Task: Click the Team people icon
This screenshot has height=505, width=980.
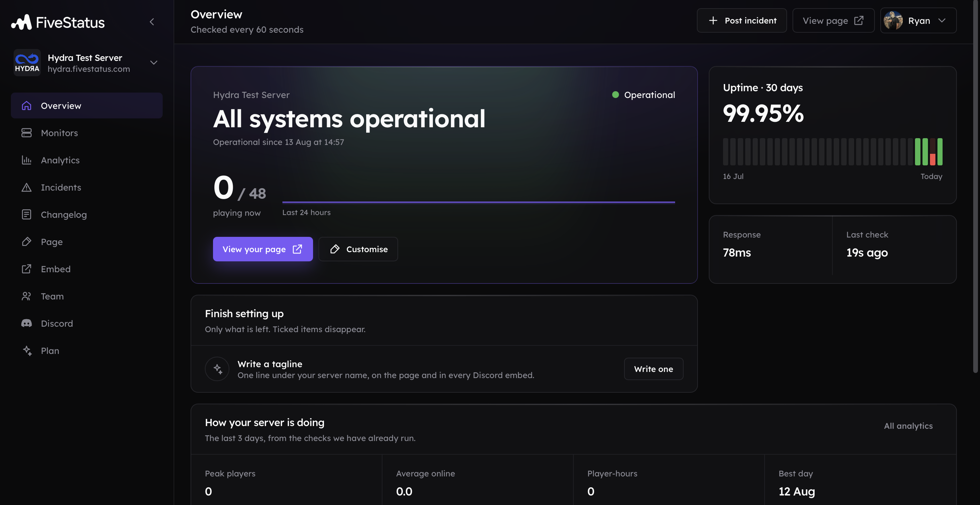Action: 26,296
